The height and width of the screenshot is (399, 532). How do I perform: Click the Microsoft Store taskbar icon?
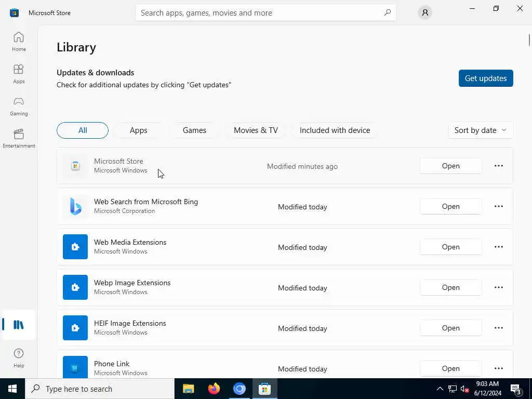[264, 389]
